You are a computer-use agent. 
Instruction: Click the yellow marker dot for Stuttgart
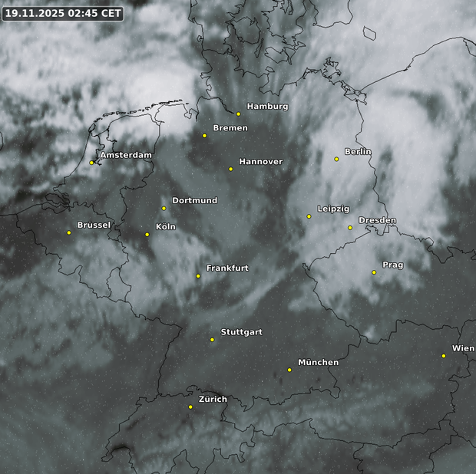[x=213, y=340]
